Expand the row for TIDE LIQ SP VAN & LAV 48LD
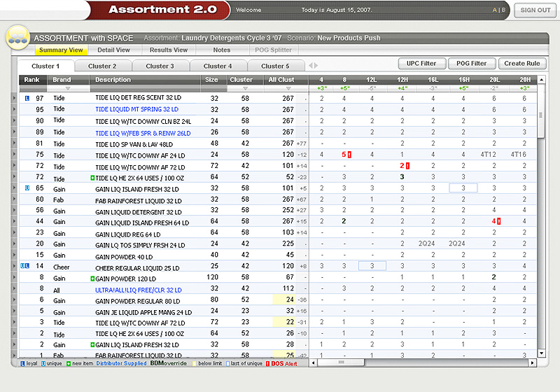560x392 pixels. coord(14,143)
